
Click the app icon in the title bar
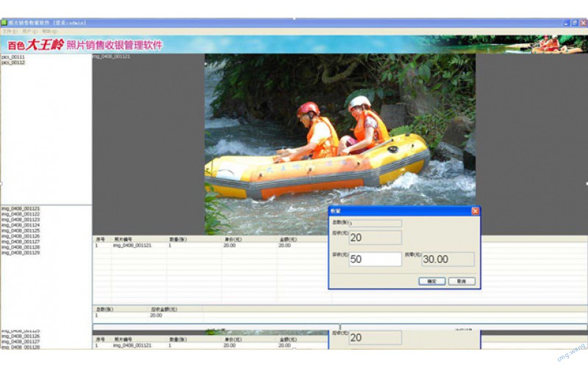[x=4, y=23]
